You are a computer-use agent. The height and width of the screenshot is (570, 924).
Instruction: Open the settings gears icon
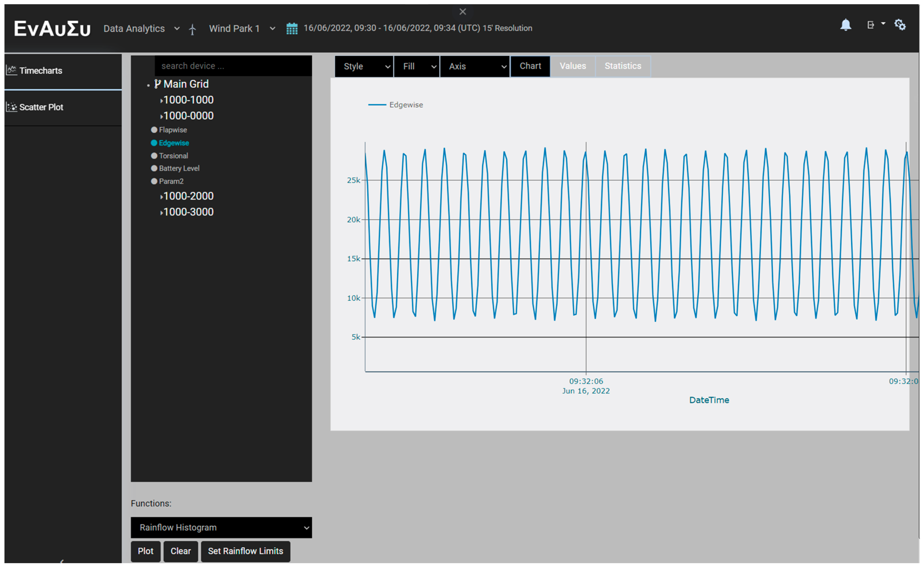tap(900, 25)
